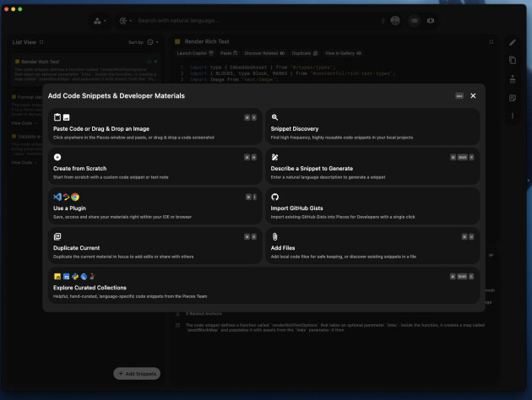Select Create from Scratch card
The width and height of the screenshot is (532, 400).
coord(155,166)
